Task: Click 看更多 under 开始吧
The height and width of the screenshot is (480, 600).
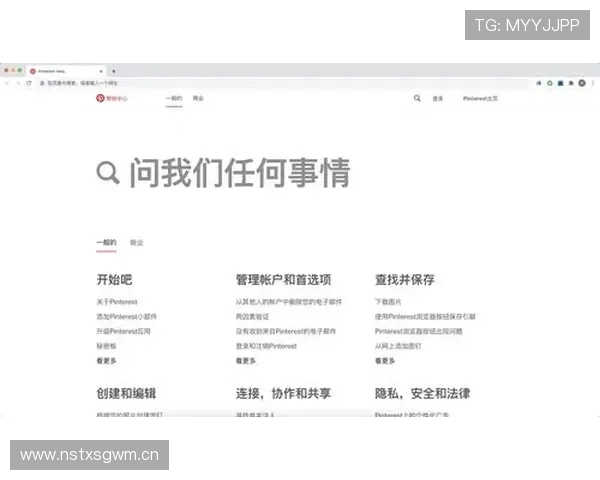Action: point(106,361)
